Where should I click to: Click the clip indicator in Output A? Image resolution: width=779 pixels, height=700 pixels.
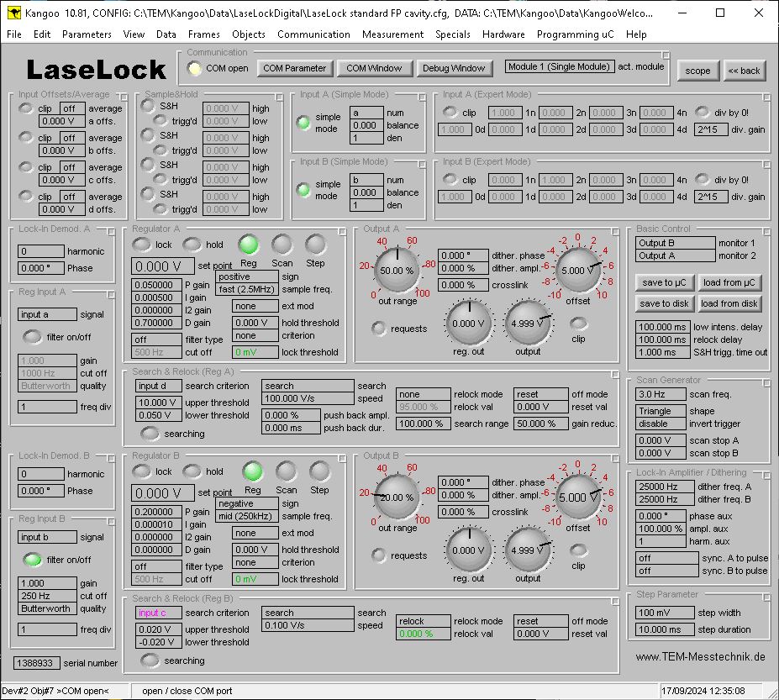tap(578, 323)
